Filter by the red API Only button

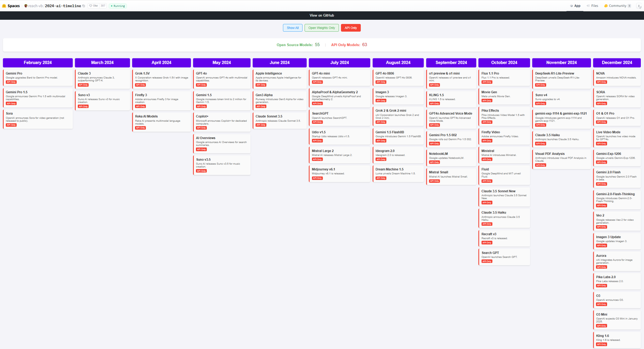coord(350,27)
